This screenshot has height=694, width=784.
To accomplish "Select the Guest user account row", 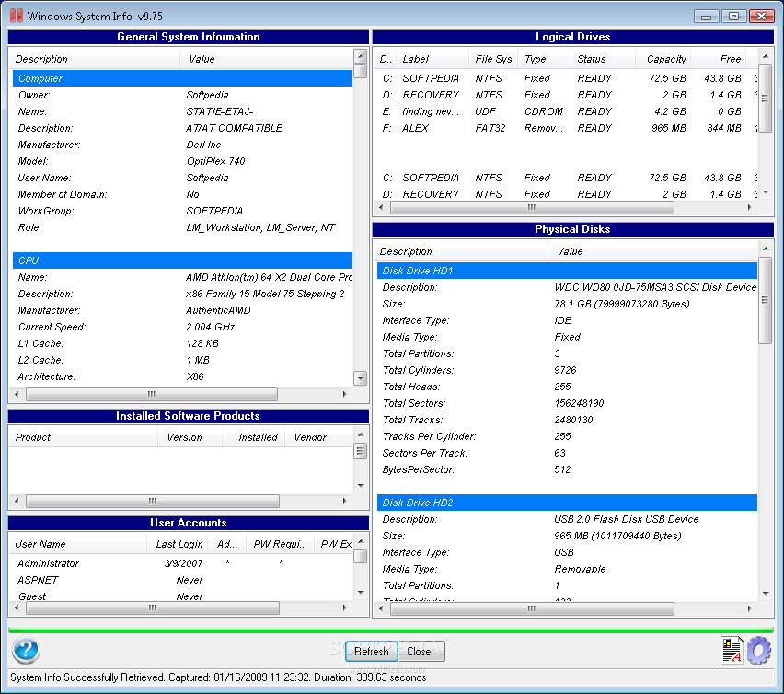I will (182, 596).
